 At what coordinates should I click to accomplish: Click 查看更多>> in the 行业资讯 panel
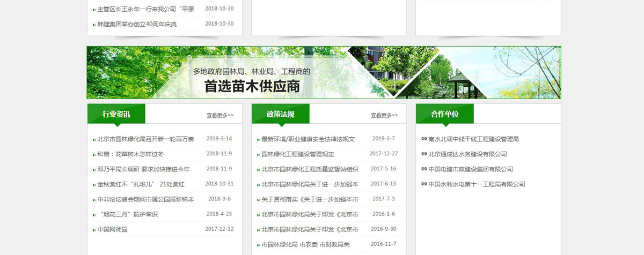click(220, 115)
